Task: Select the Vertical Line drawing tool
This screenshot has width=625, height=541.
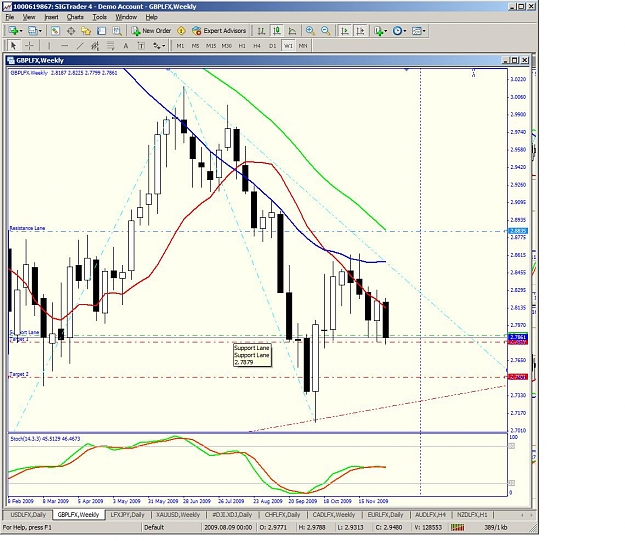Action: pos(49,46)
